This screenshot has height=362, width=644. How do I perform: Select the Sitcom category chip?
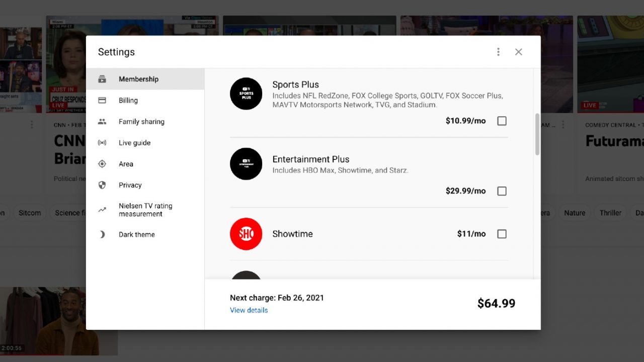click(x=30, y=213)
